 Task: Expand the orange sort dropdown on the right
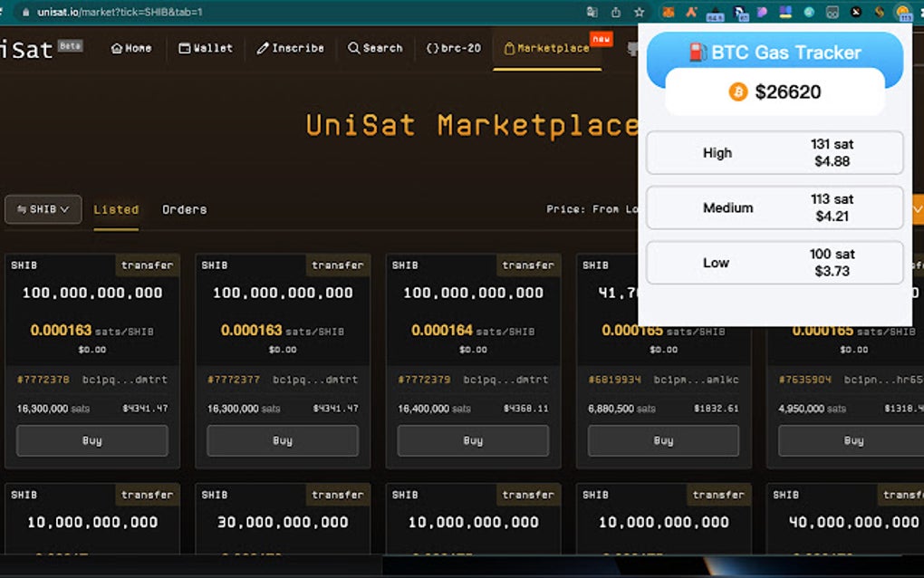tap(917, 209)
